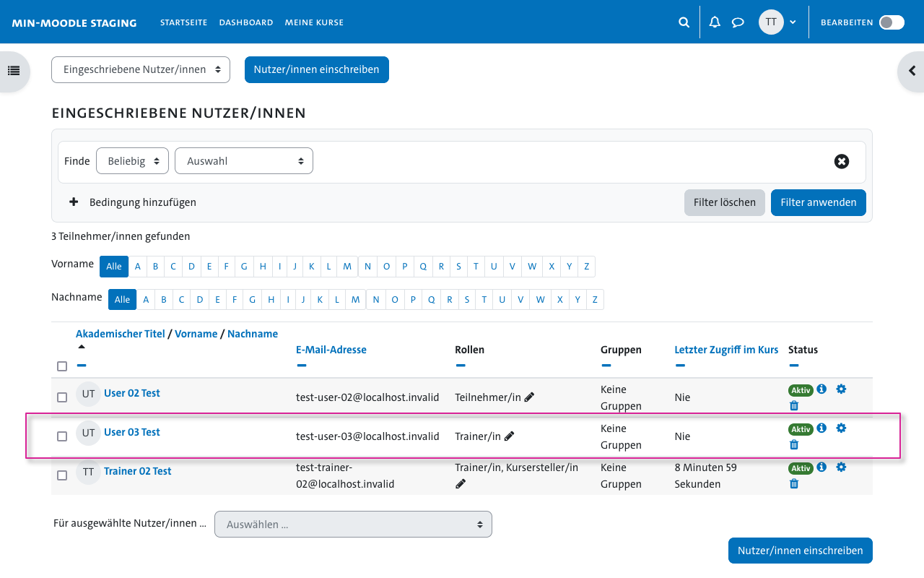The width and height of the screenshot is (924, 578).
Task: Sort by Akademischer Titel header
Action: coord(121,334)
